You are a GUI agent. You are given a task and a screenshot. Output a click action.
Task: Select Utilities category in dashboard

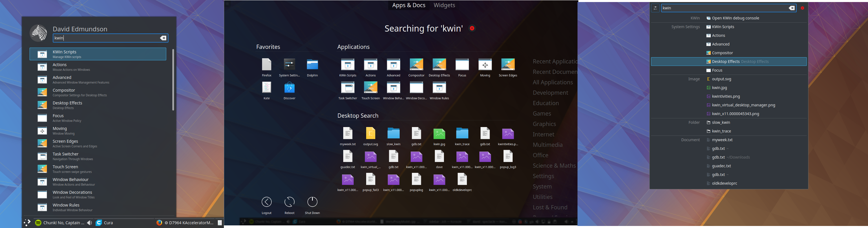coord(542,197)
